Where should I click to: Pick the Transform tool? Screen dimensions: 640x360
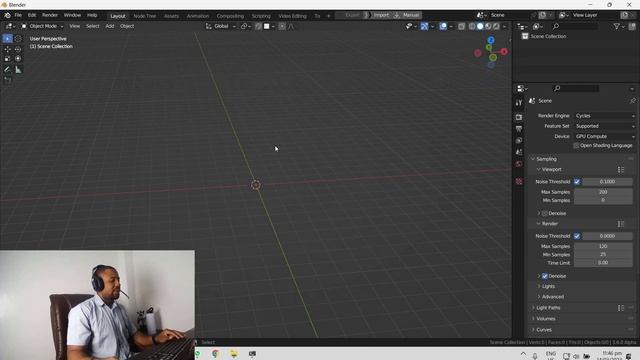point(18,59)
